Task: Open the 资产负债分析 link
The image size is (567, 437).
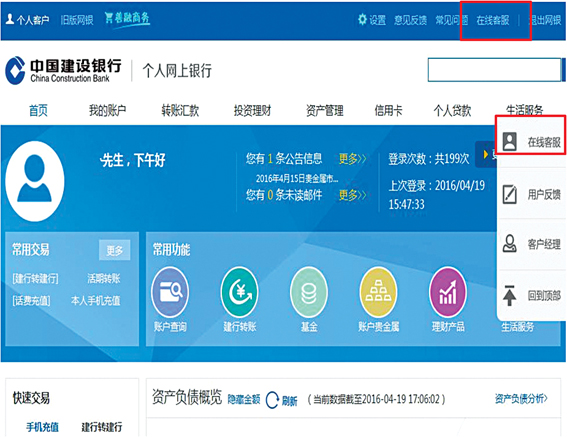Action: 521,399
